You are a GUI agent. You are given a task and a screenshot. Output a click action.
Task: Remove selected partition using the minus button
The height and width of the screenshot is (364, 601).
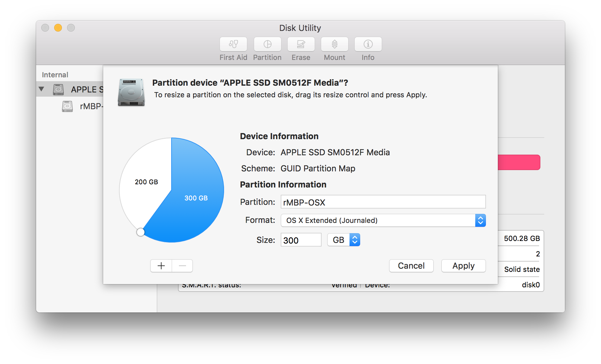click(182, 265)
